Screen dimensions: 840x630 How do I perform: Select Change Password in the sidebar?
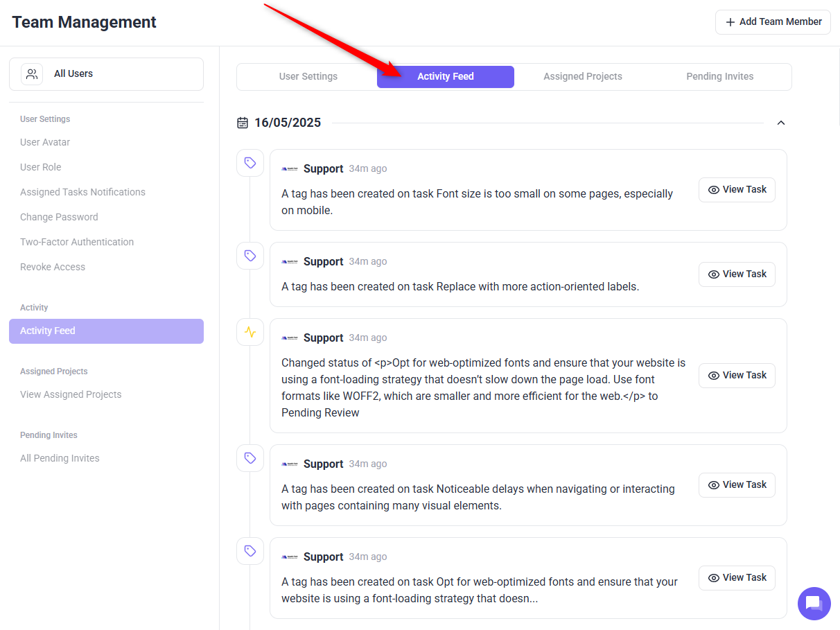pyautogui.click(x=59, y=217)
